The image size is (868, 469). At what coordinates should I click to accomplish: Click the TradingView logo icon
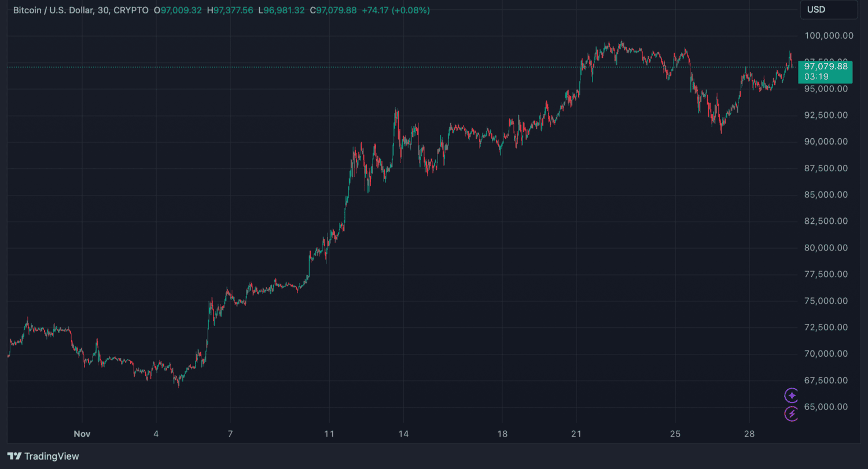pos(15,456)
